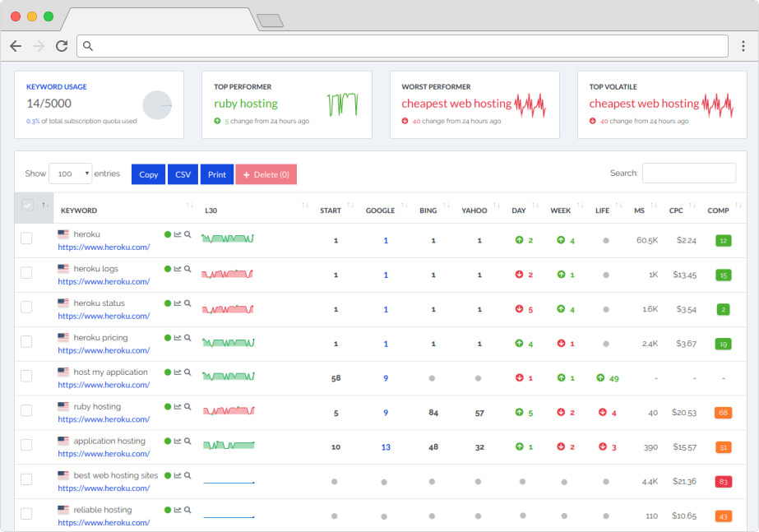Open the chart icon for host my application
The width and height of the screenshot is (759, 532).
(x=178, y=372)
